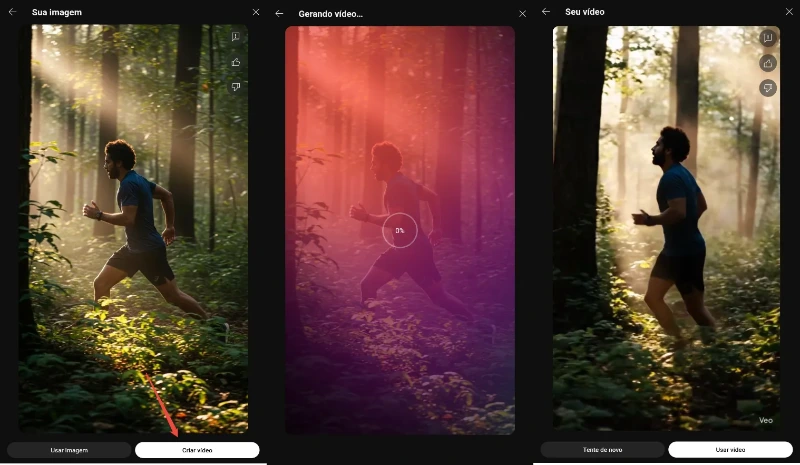Close the Seu vídeo panel

click(789, 11)
